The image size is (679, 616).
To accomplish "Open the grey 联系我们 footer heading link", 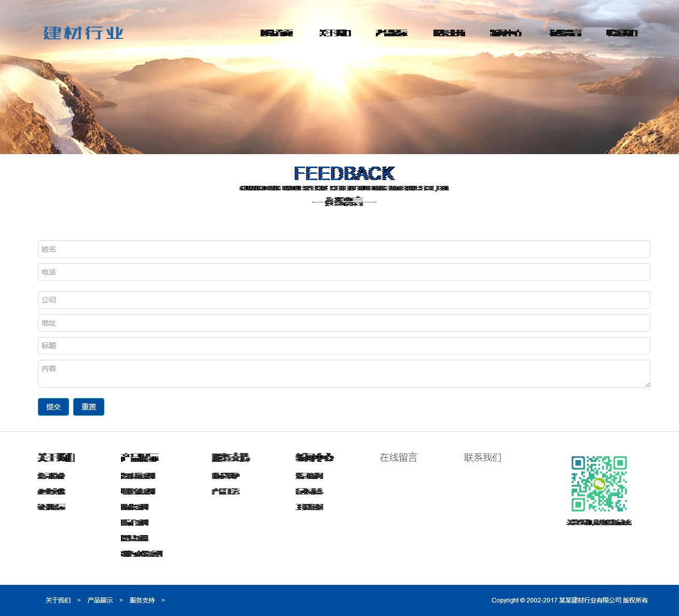I will click(x=482, y=457).
